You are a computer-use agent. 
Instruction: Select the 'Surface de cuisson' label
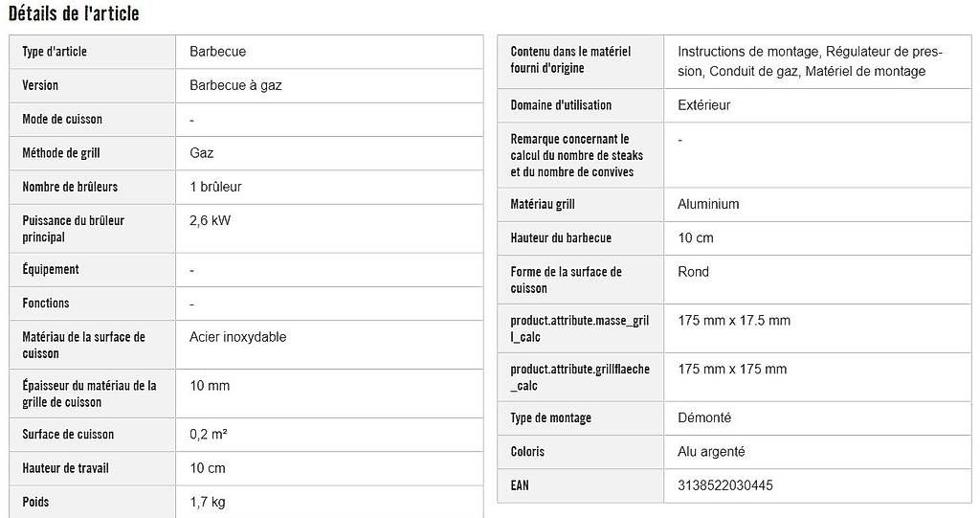68,435
